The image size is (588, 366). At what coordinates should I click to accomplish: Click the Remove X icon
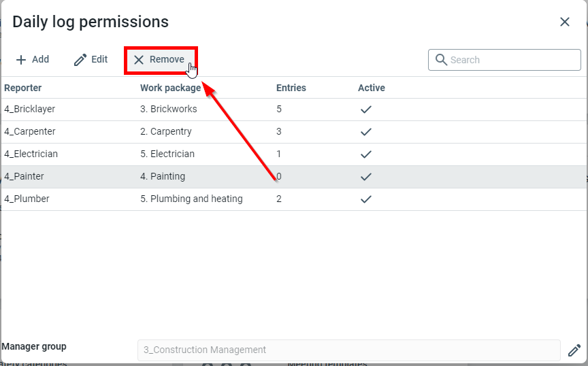click(139, 60)
